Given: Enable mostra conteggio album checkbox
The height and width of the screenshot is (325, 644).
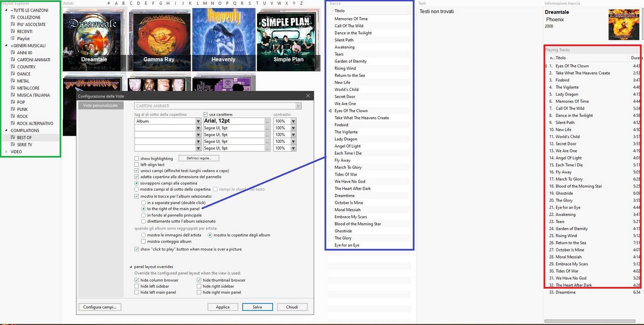Looking at the screenshot, I should pyautogui.click(x=144, y=241).
